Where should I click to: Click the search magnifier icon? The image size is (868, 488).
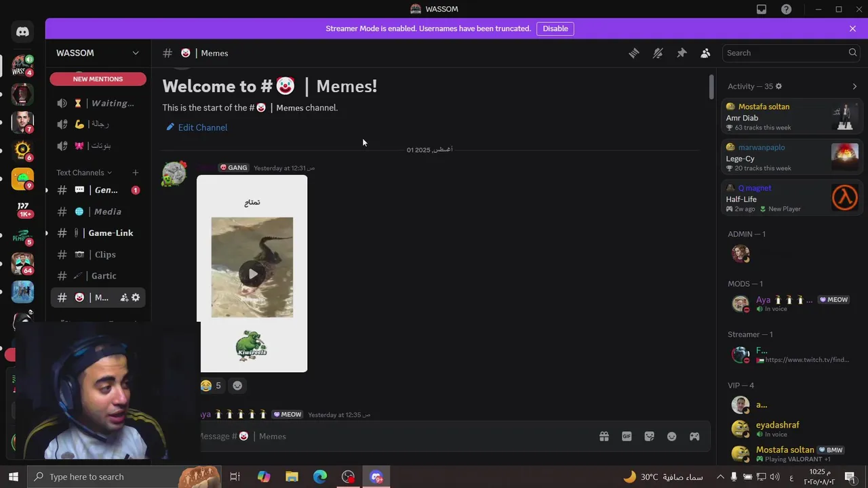[852, 53]
